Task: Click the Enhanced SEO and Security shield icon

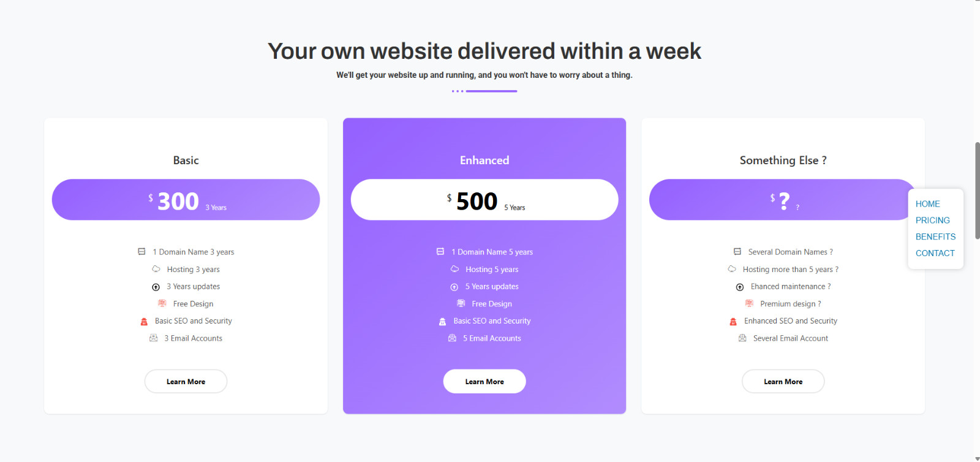Action: [x=733, y=320]
